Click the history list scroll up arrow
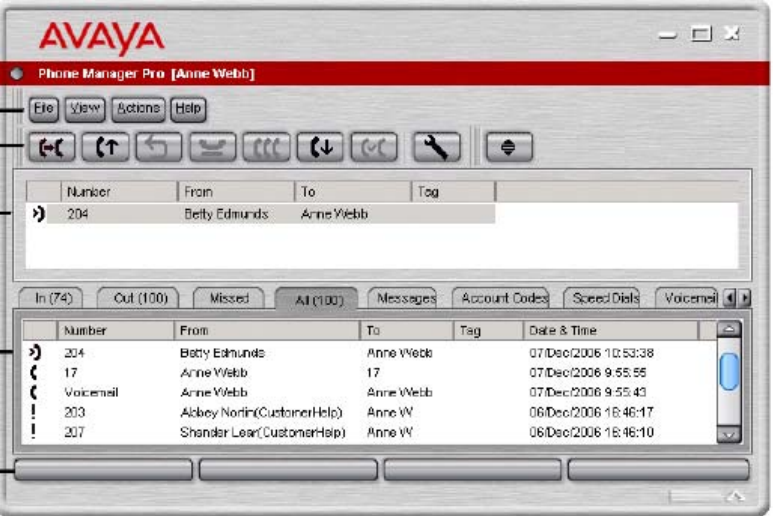The height and width of the screenshot is (516, 773). [729, 329]
